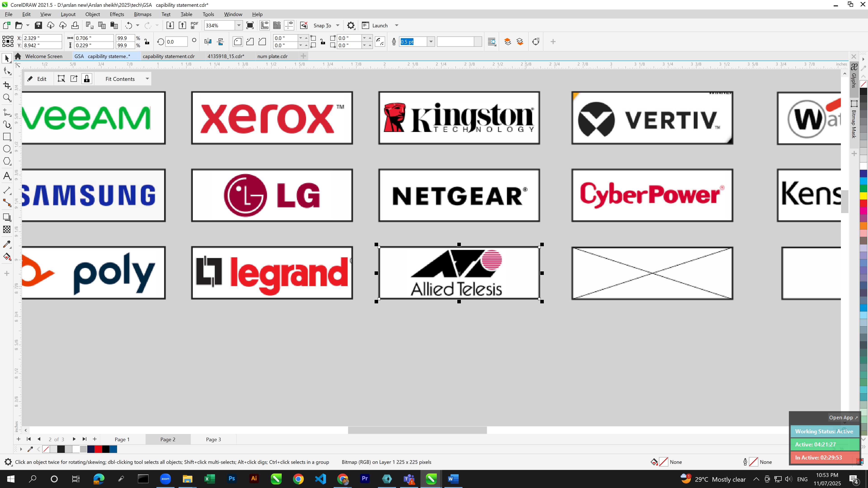This screenshot has height=488, width=868.
Task: Select the Polygon tool in toolbox
Action: pyautogui.click(x=7, y=161)
